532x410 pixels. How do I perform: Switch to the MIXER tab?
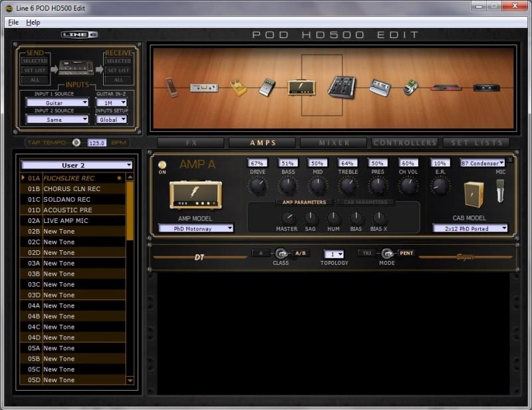tap(334, 143)
